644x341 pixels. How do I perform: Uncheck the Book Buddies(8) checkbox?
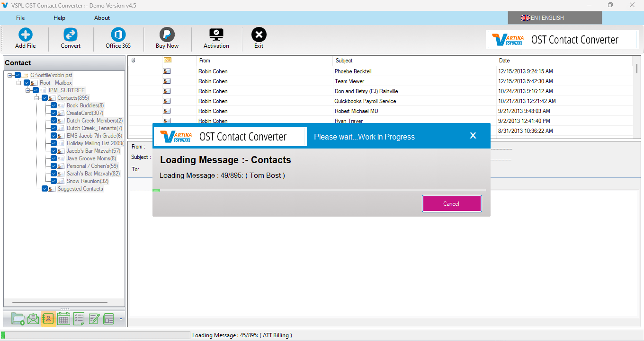[54, 105]
